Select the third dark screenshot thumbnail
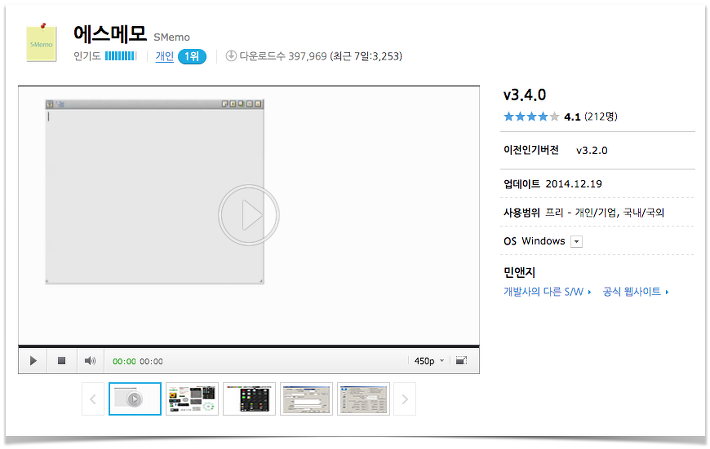Screen dimensions: 710x449 249,399
